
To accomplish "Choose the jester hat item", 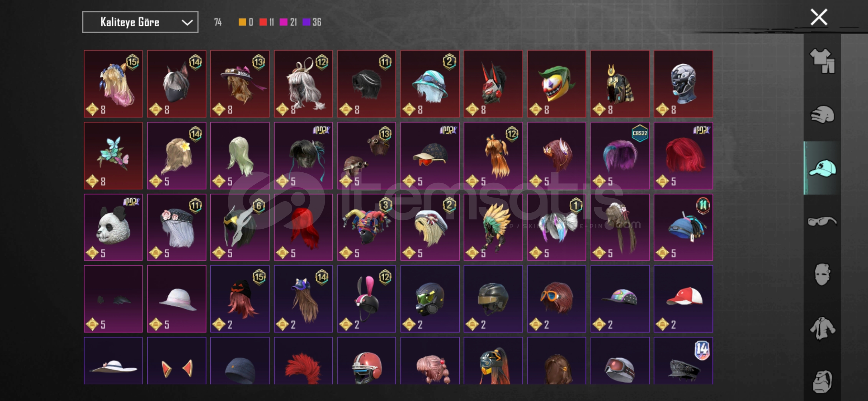I will 366,227.
